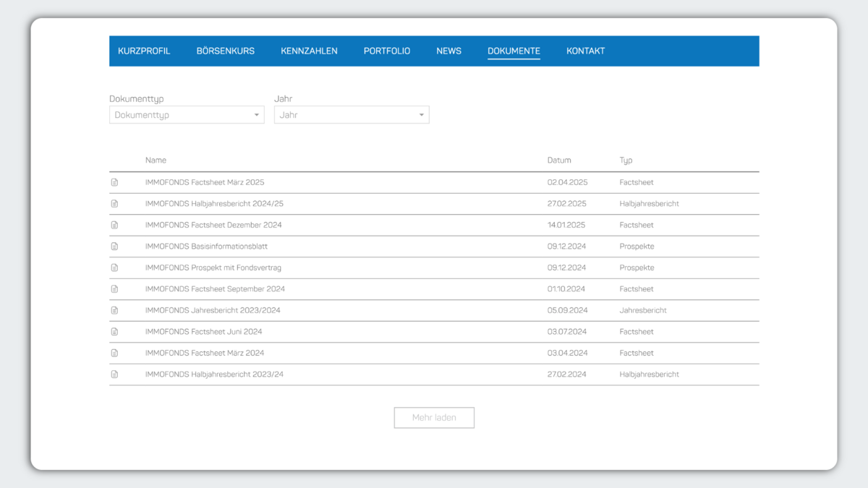Screen dimensions: 868x488
Task: Click file icon for Factsheet Juni 2024
Action: pos(114,332)
